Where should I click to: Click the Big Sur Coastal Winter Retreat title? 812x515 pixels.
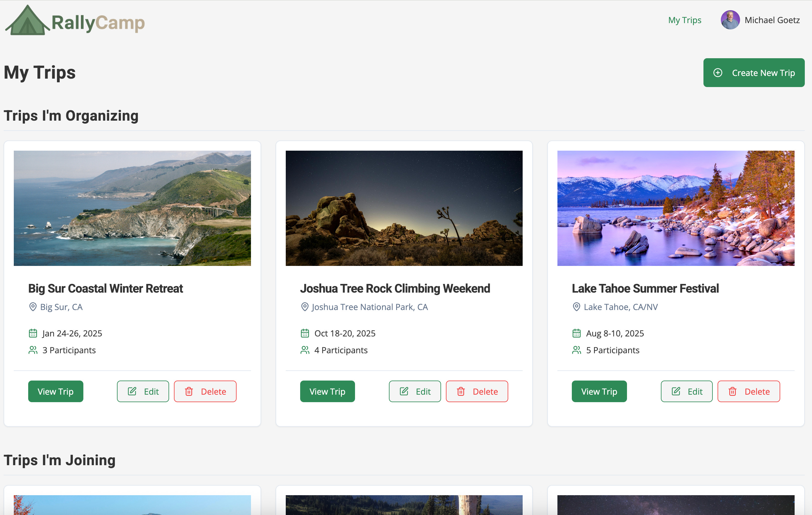pos(105,288)
